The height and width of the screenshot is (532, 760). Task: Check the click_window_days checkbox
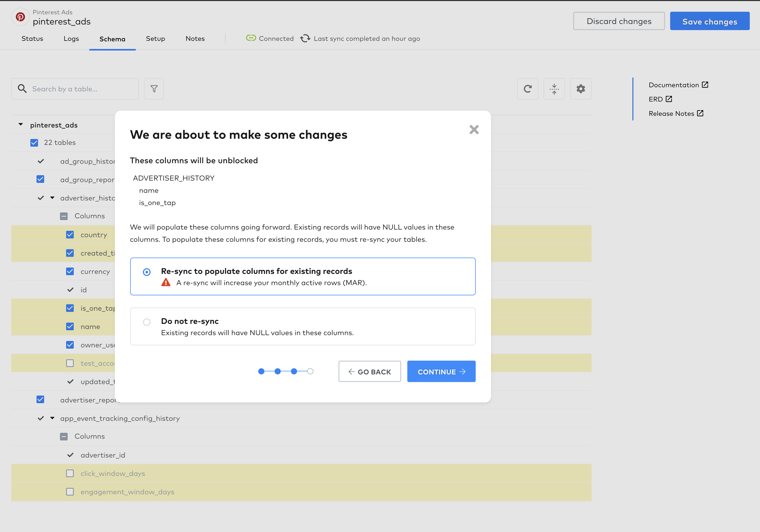(70, 473)
